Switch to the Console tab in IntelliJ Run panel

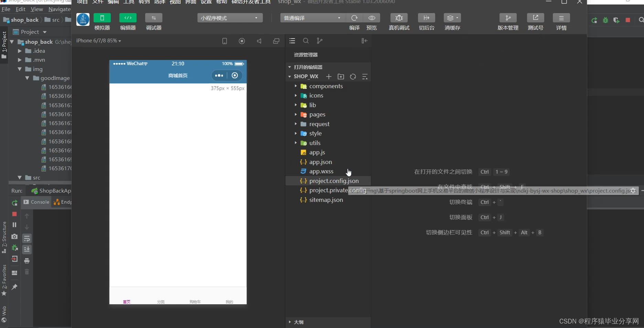tap(36, 202)
